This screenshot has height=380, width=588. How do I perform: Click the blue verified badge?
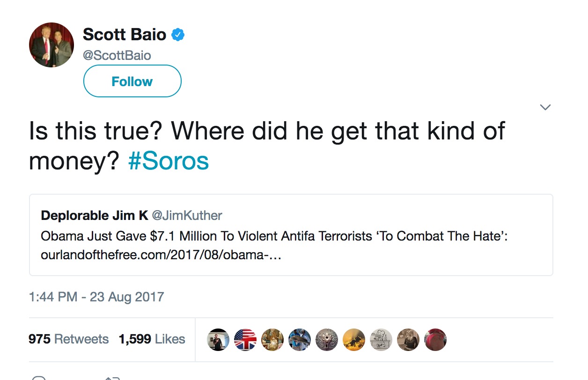click(x=178, y=34)
